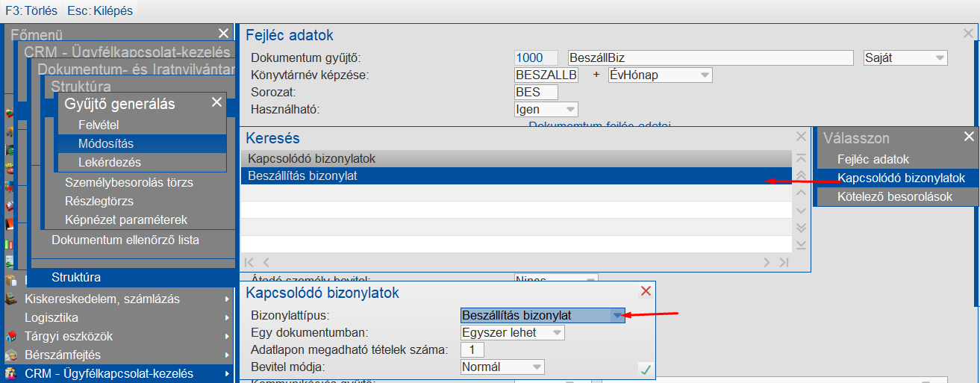
Task: Click the Adatlapon megadható tételek száma field
Action: click(472, 349)
